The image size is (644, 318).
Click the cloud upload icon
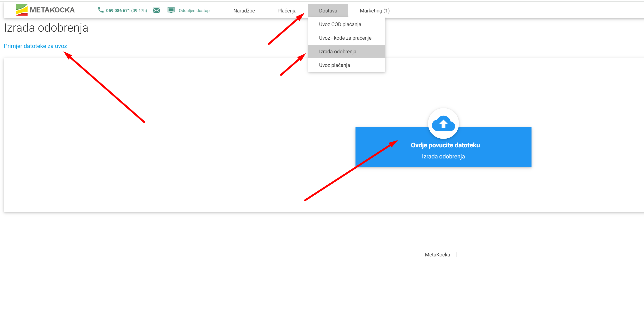(x=443, y=124)
